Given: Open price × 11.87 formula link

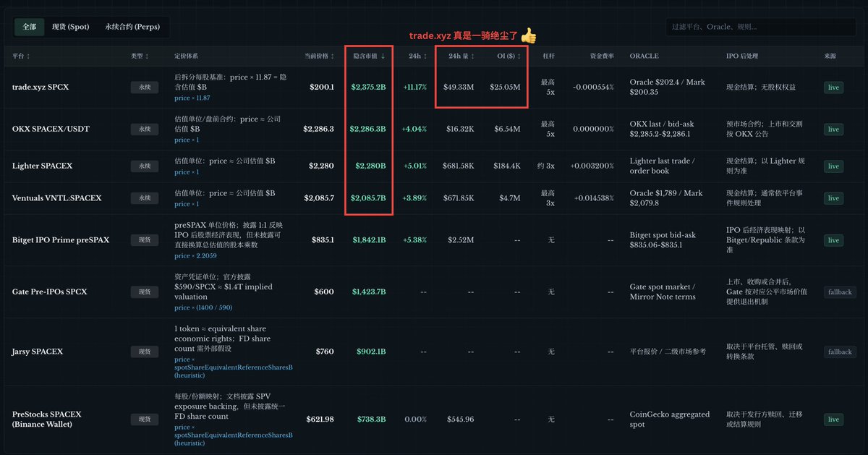Looking at the screenshot, I should (192, 98).
